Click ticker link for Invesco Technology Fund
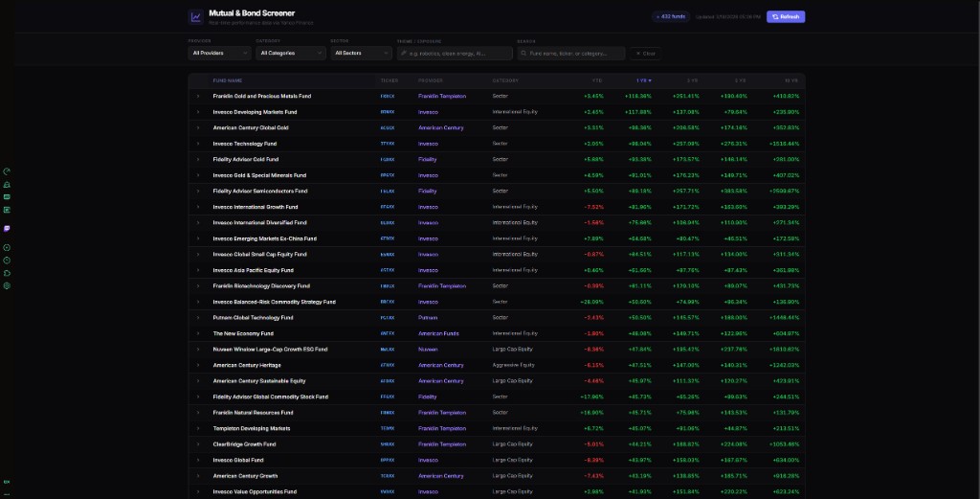This screenshot has height=499, width=980. tap(388, 144)
